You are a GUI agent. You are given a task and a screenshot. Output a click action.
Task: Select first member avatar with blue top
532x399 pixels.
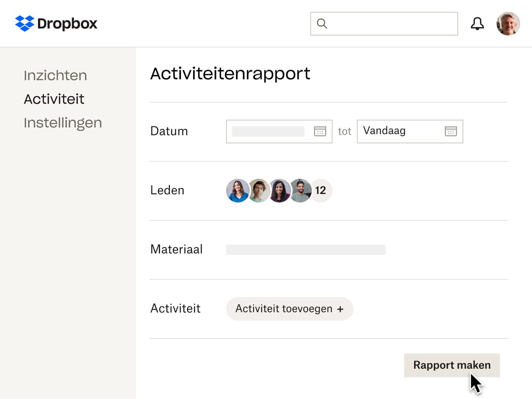238,191
